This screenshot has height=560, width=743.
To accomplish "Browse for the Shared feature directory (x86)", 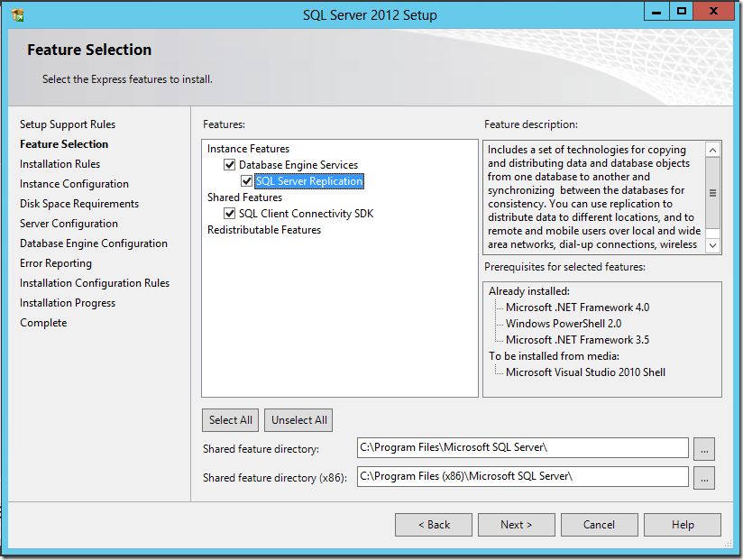I will (704, 478).
